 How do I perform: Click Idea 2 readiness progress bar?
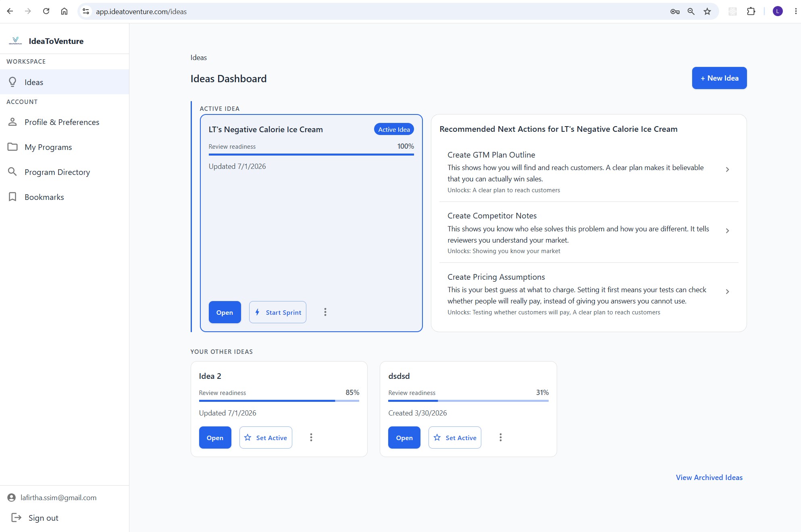tap(279, 401)
